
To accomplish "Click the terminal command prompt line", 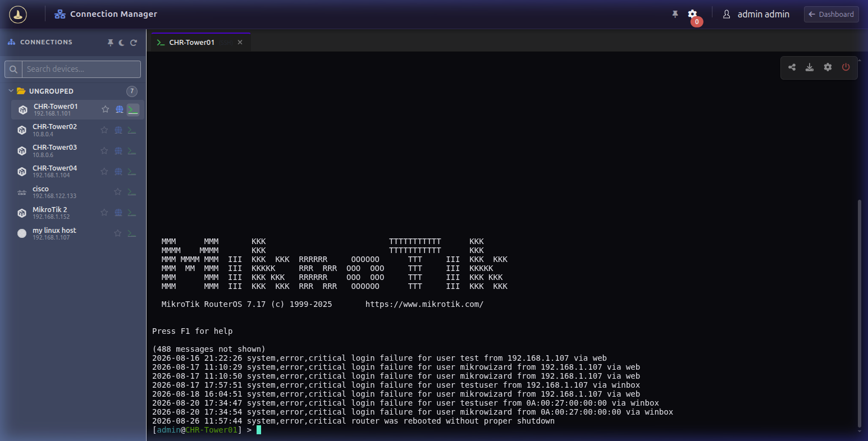I will pos(207,430).
